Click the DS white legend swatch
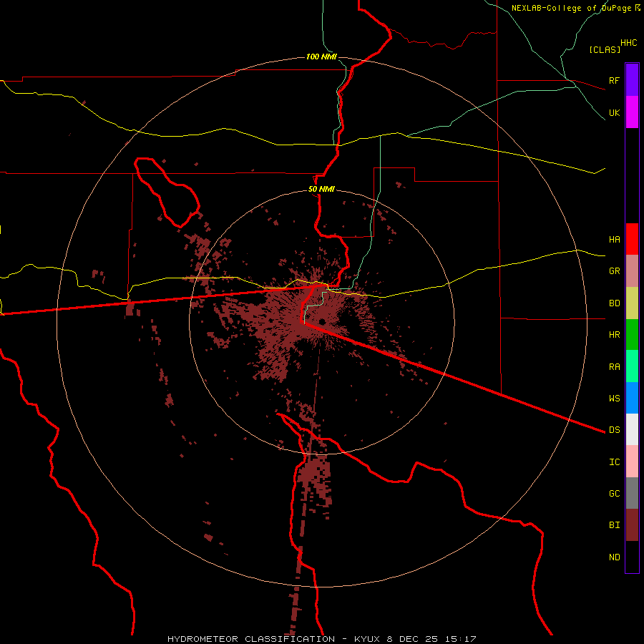This screenshot has height=644, width=644. tap(632, 429)
